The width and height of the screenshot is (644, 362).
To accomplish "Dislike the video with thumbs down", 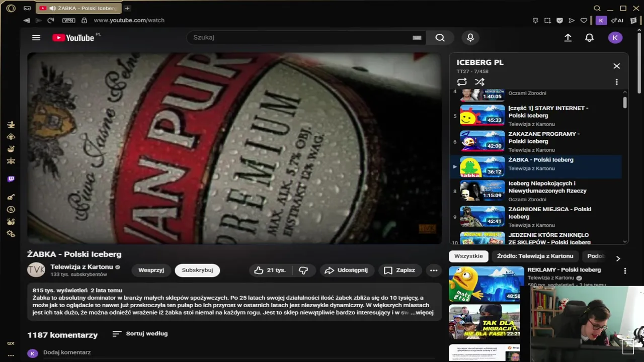I will coord(303,270).
